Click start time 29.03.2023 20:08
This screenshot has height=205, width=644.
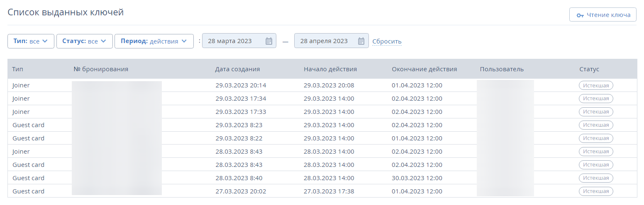(329, 85)
